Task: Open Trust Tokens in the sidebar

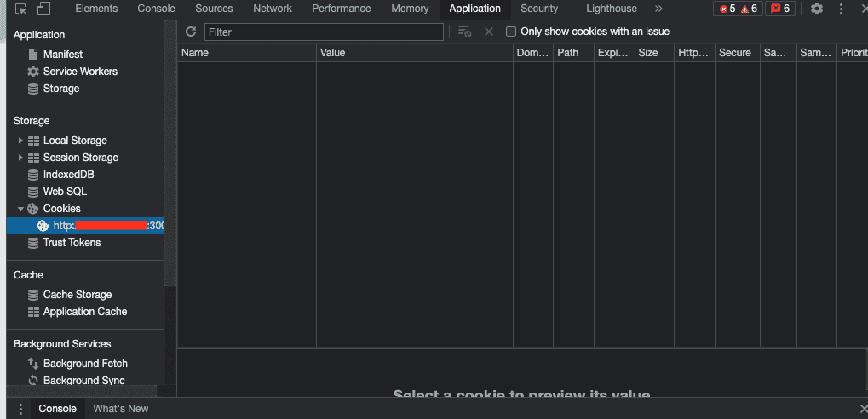Action: click(72, 243)
